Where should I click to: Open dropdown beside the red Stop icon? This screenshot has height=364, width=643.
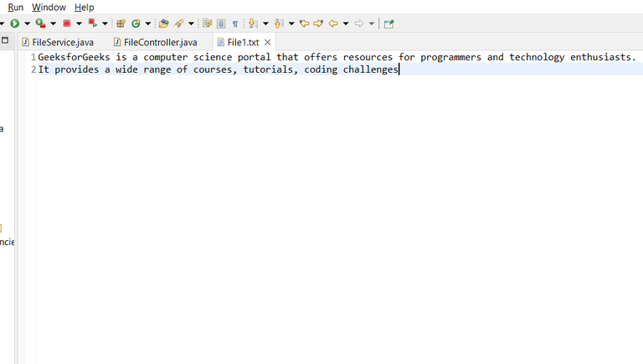(80, 23)
